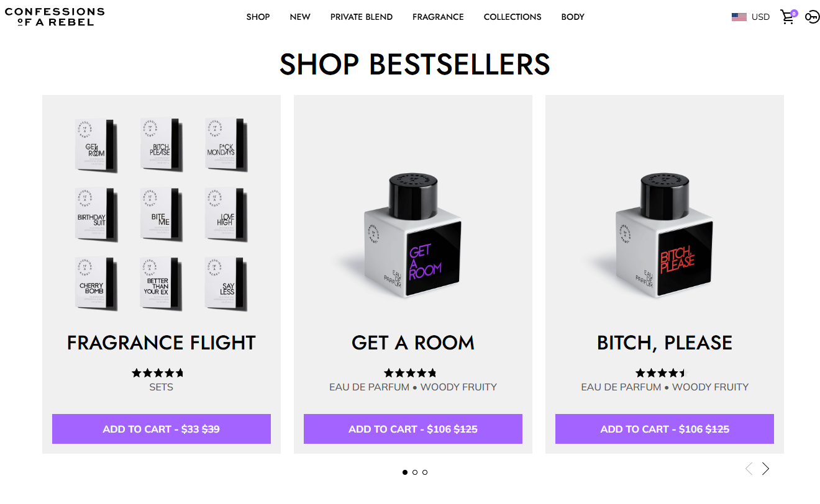Open the shopping cart
Screen dimensions: 820x504
pos(787,17)
